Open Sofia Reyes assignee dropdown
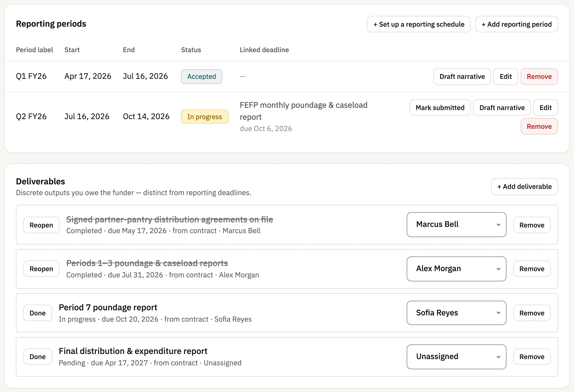574x392 pixels. tap(456, 313)
